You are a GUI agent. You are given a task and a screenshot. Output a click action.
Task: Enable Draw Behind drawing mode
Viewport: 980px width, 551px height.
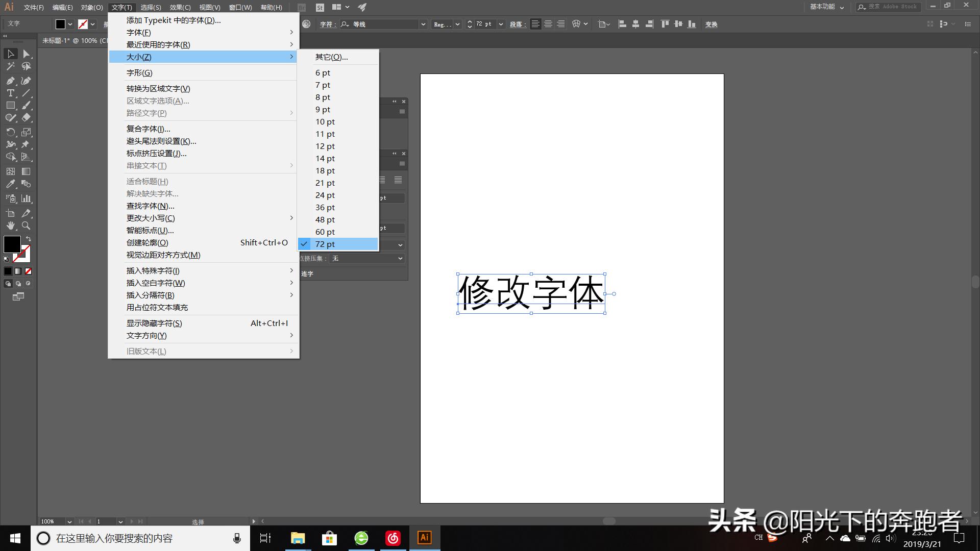[17, 283]
